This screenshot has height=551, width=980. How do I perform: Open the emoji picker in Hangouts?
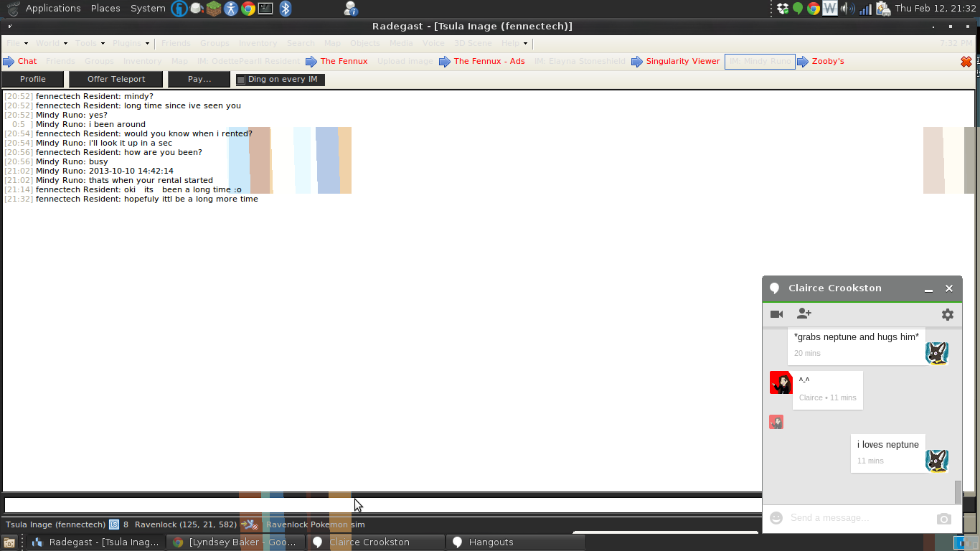tap(776, 518)
